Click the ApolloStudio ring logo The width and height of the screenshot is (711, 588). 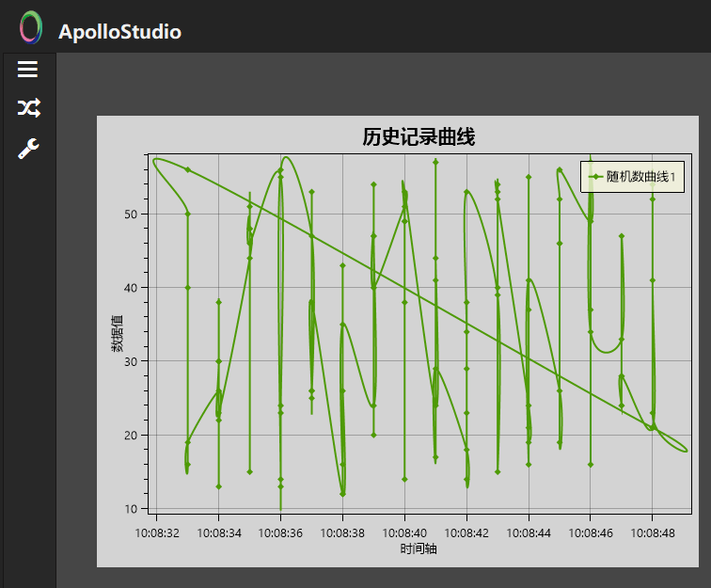pyautogui.click(x=31, y=27)
